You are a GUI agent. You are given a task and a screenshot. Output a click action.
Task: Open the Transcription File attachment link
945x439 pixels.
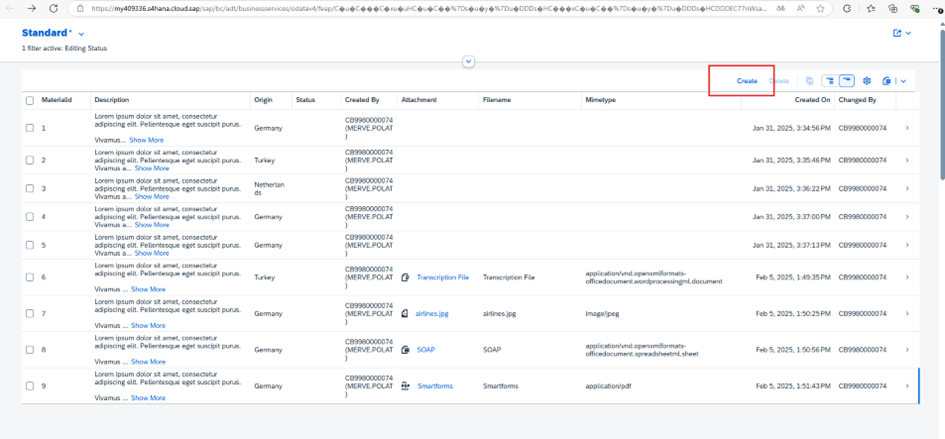442,277
